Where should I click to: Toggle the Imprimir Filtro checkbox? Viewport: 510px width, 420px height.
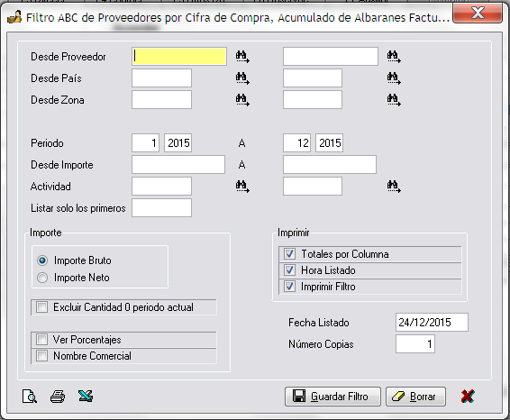pos(289,287)
